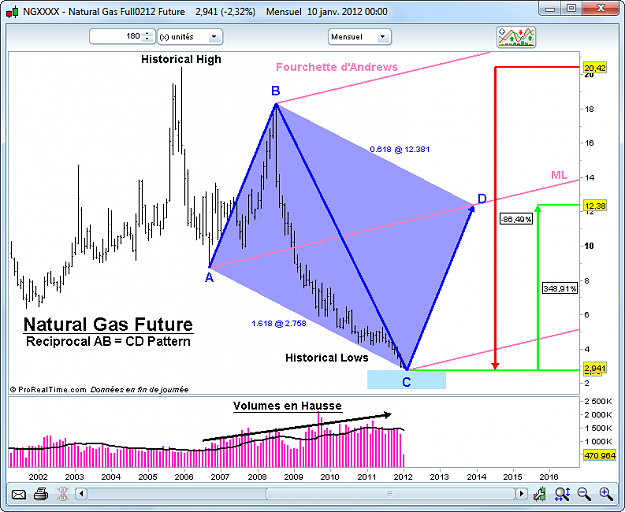
Task: Click the 'Historical High' text
Action: tap(181, 59)
